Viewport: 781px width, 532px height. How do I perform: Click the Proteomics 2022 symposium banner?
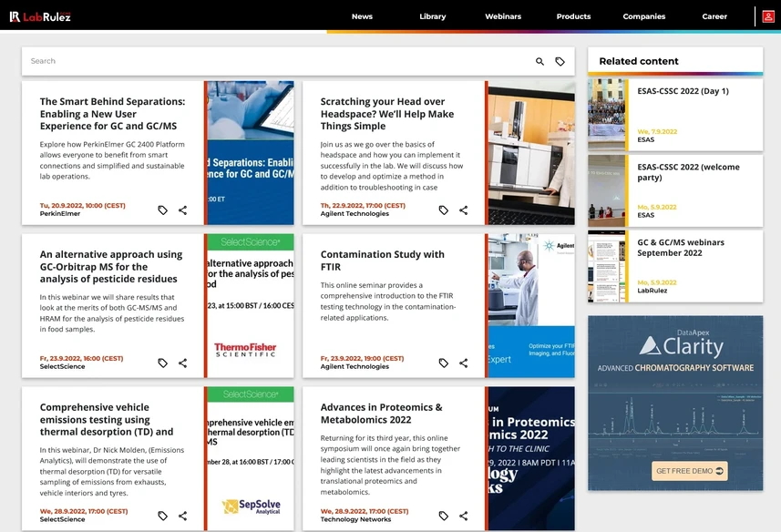coord(531,458)
